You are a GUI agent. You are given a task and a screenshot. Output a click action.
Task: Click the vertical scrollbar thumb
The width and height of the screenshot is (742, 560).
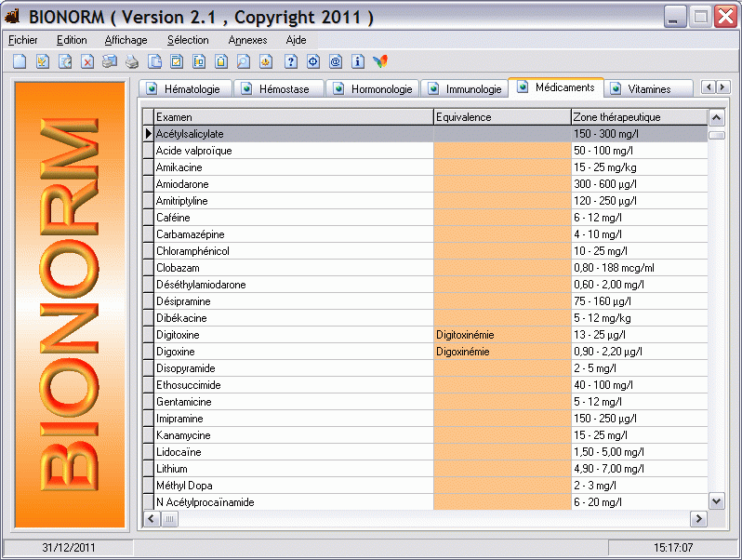717,135
